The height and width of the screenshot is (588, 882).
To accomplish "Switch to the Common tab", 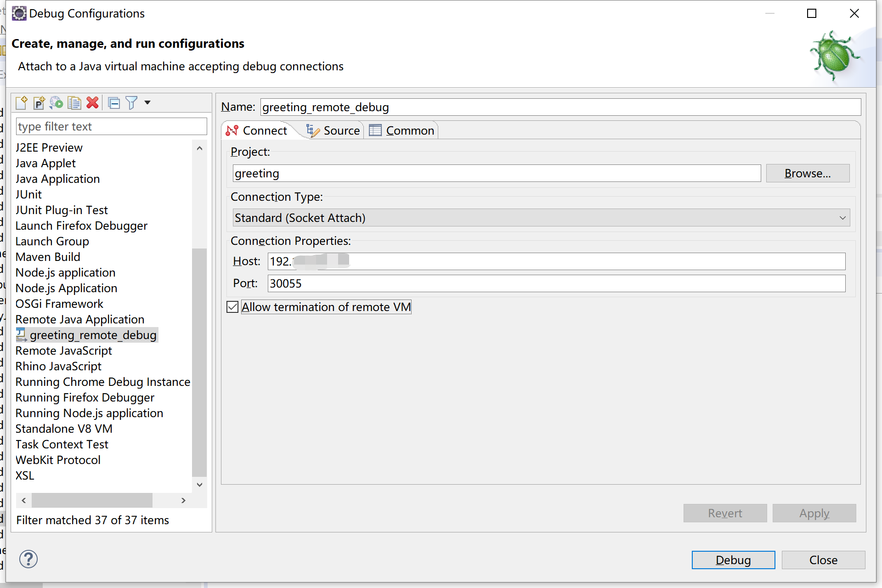I will pos(409,130).
